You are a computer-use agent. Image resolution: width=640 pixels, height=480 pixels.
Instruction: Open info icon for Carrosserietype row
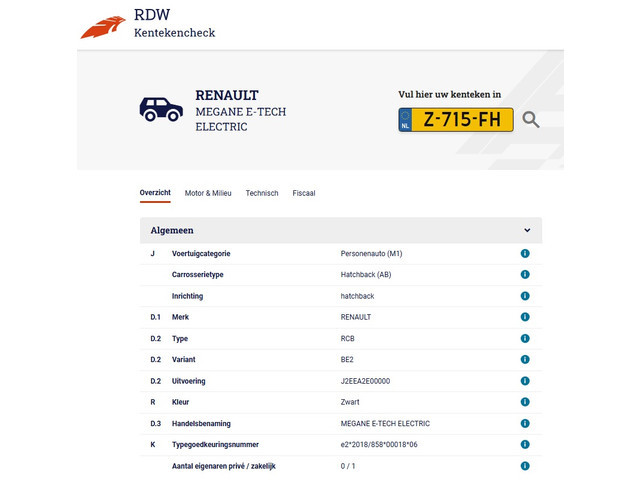pos(525,275)
